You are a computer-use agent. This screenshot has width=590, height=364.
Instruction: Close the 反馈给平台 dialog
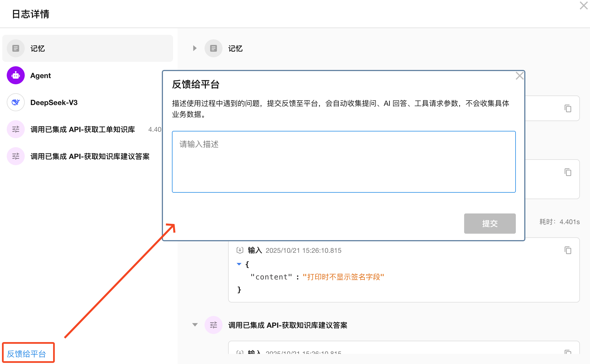click(519, 76)
